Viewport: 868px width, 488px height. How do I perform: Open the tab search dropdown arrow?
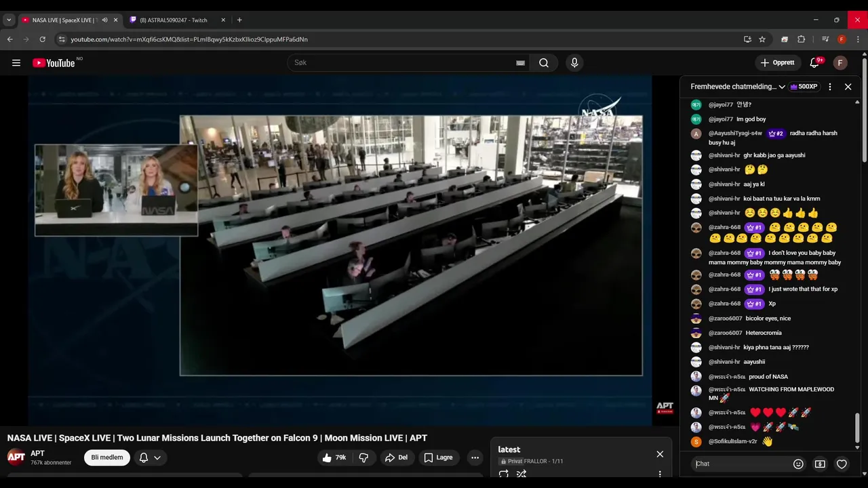pos(9,20)
